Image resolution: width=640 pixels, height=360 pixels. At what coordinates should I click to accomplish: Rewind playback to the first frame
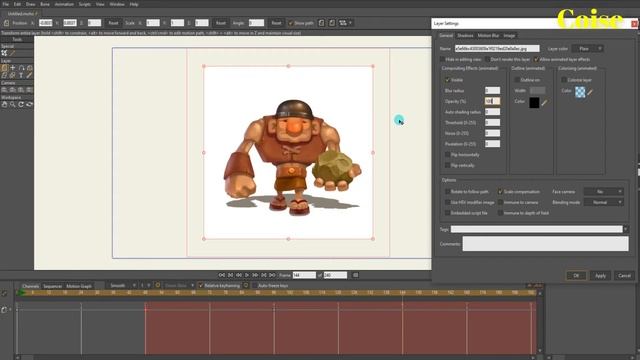coord(222,275)
